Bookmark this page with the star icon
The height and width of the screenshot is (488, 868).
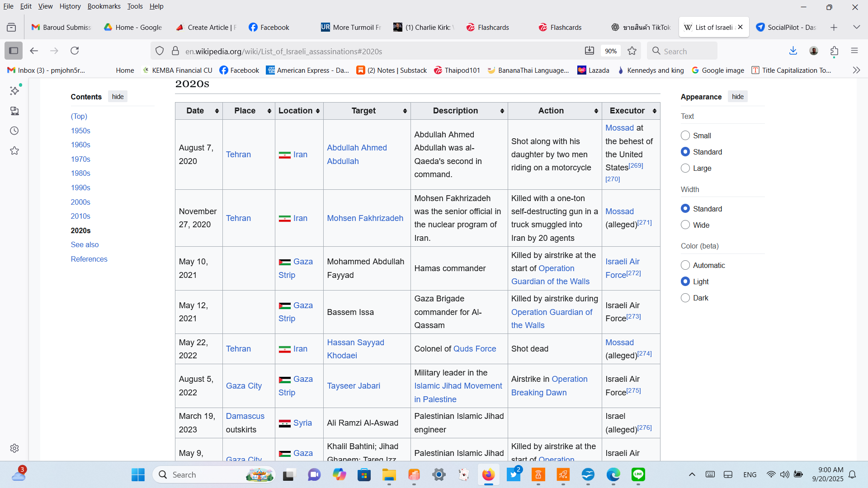(632, 51)
